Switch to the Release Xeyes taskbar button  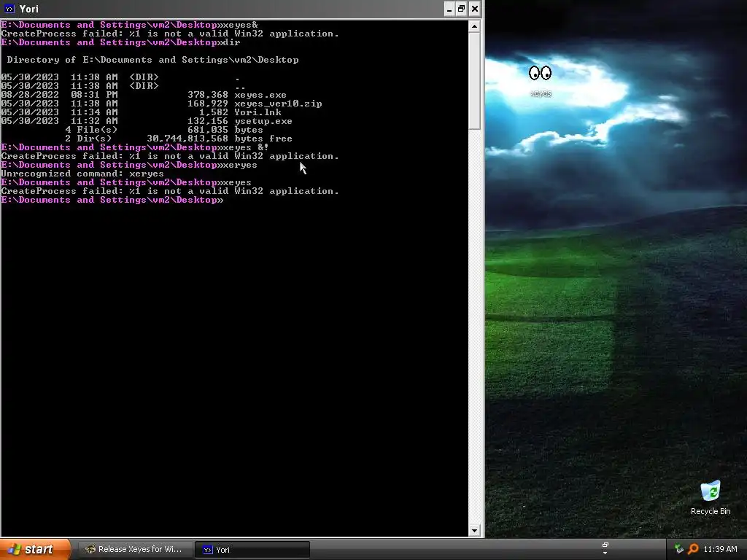(x=135, y=549)
